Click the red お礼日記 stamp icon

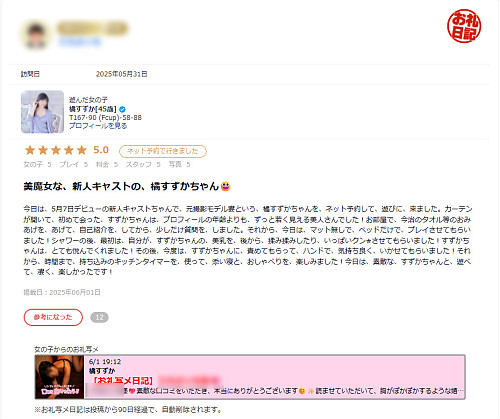click(x=464, y=26)
